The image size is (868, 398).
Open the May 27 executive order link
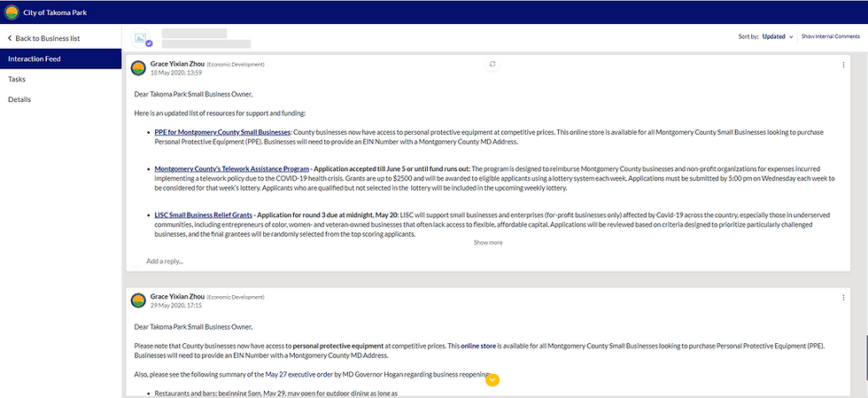coord(299,375)
